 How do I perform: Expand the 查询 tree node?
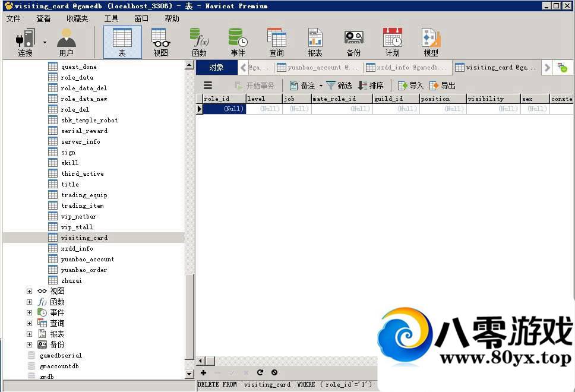pos(29,323)
